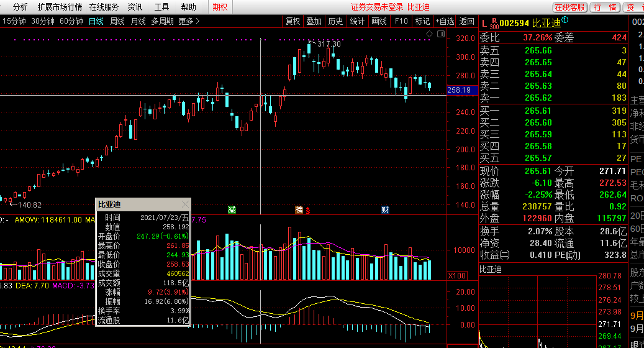The height and width of the screenshot is (348, 644).
Task: Click the 标记 toolbar button
Action: pyautogui.click(x=422, y=21)
